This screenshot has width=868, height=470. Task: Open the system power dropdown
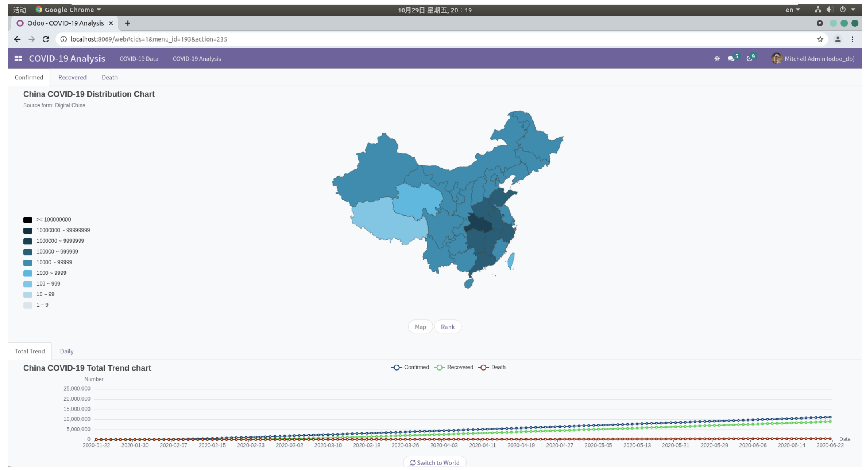tap(845, 9)
